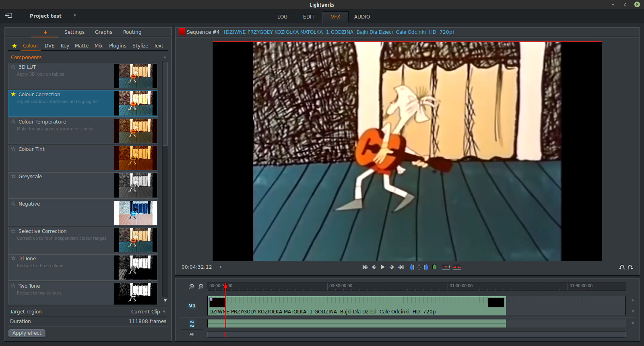Select the Greyscale effect entry
This screenshot has width=644, height=346.
point(83,185)
